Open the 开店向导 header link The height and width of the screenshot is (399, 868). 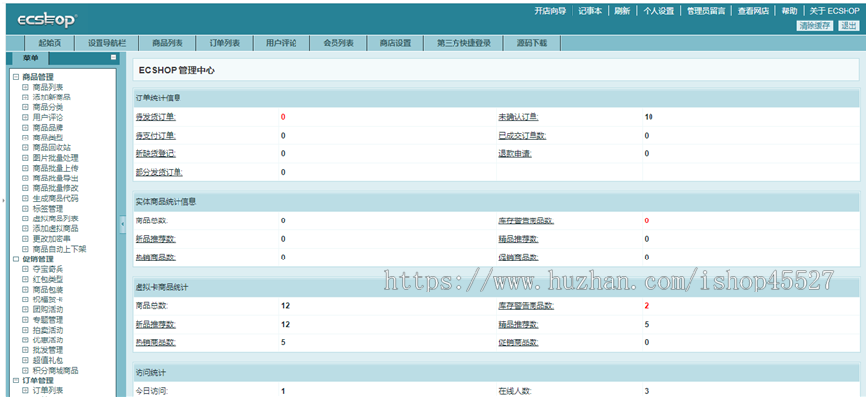tap(550, 11)
